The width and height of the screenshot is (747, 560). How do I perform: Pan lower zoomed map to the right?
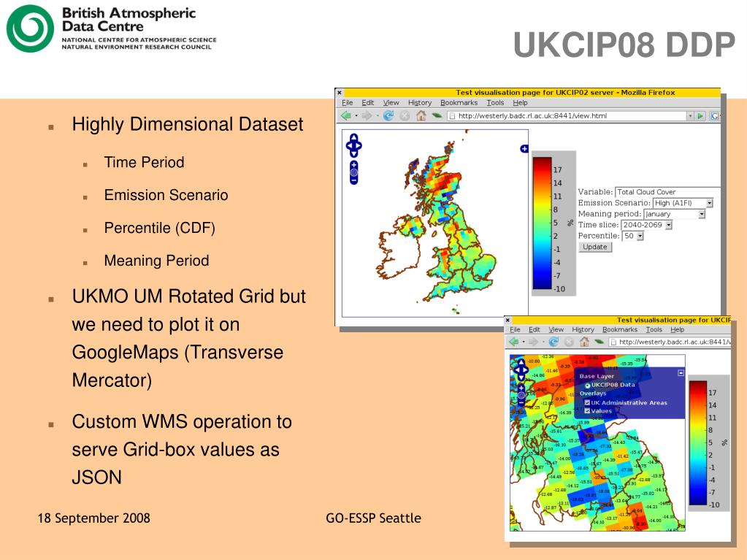(526, 370)
